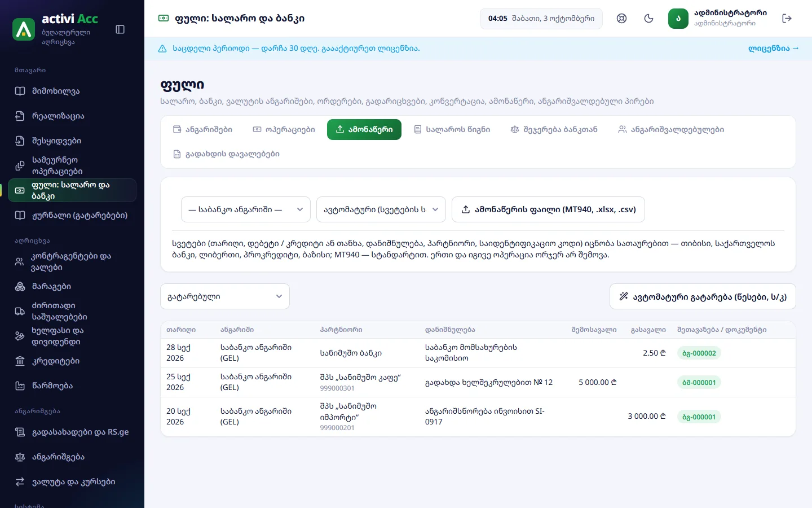Switch to the ანგარიშები tab
The width and height of the screenshot is (812, 508).
coord(202,129)
